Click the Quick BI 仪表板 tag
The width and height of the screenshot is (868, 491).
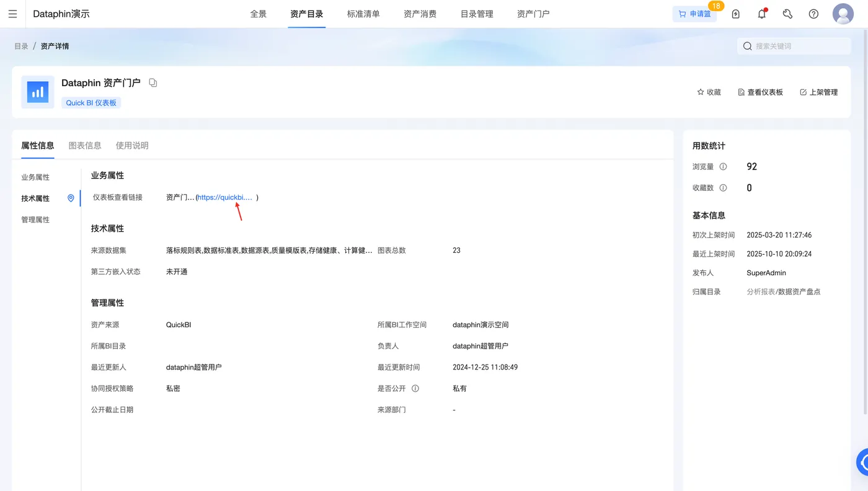(91, 103)
